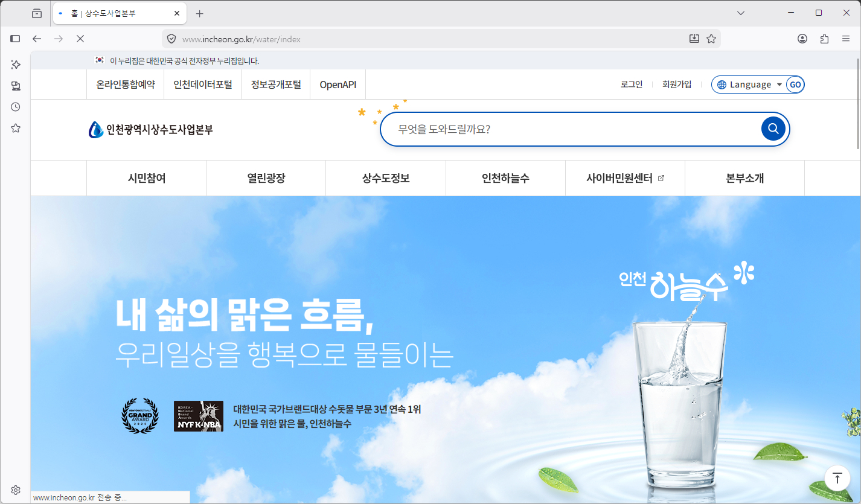Open the 사이버민원센터 external link menu
Screen dimensions: 861x504
[x=625, y=178]
